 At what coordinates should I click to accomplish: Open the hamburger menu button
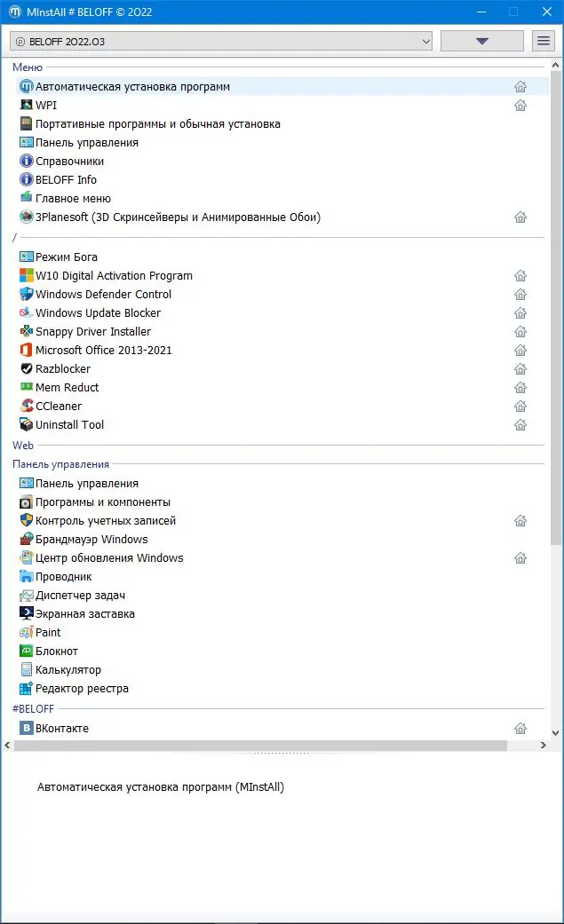[x=544, y=41]
